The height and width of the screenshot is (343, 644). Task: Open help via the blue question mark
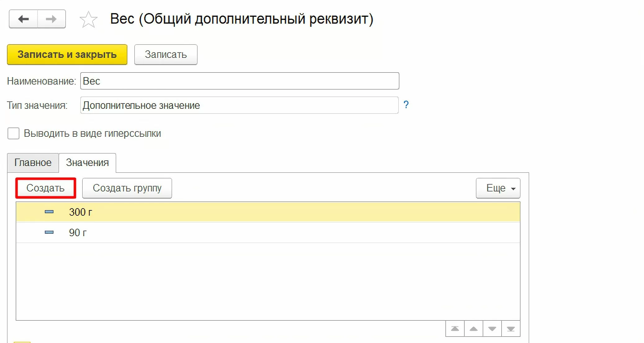406,105
